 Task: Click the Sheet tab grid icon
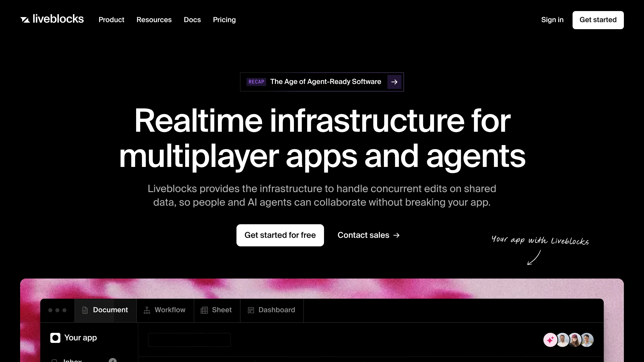pos(204,310)
